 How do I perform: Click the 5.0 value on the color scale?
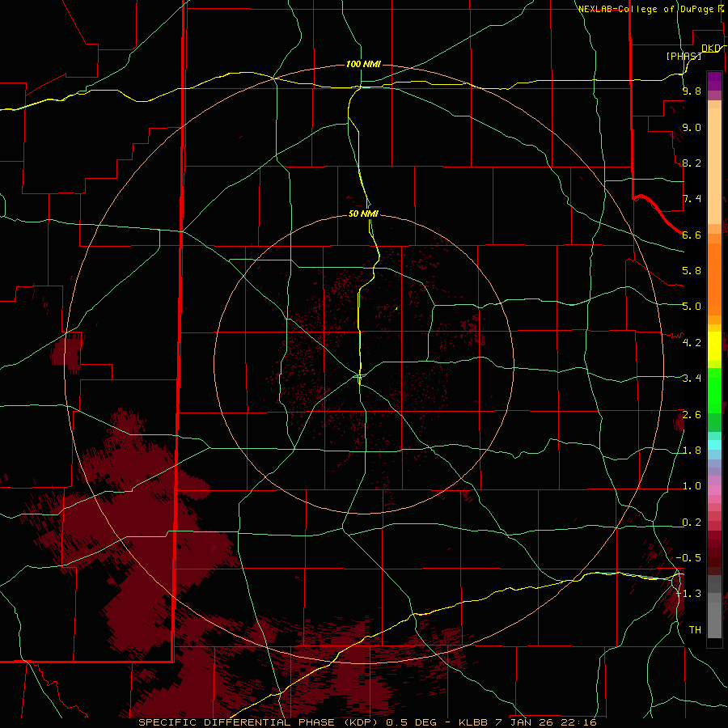click(x=692, y=307)
